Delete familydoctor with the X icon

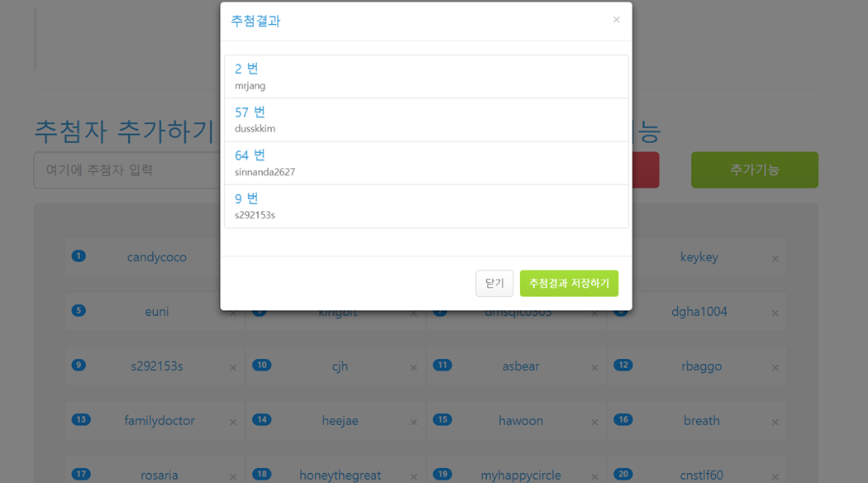(233, 422)
